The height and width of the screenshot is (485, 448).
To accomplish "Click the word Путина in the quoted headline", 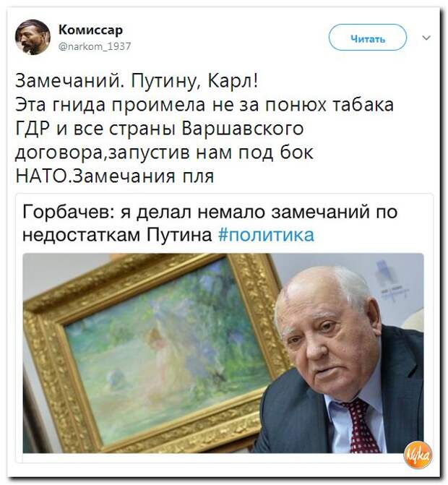I will (179, 235).
